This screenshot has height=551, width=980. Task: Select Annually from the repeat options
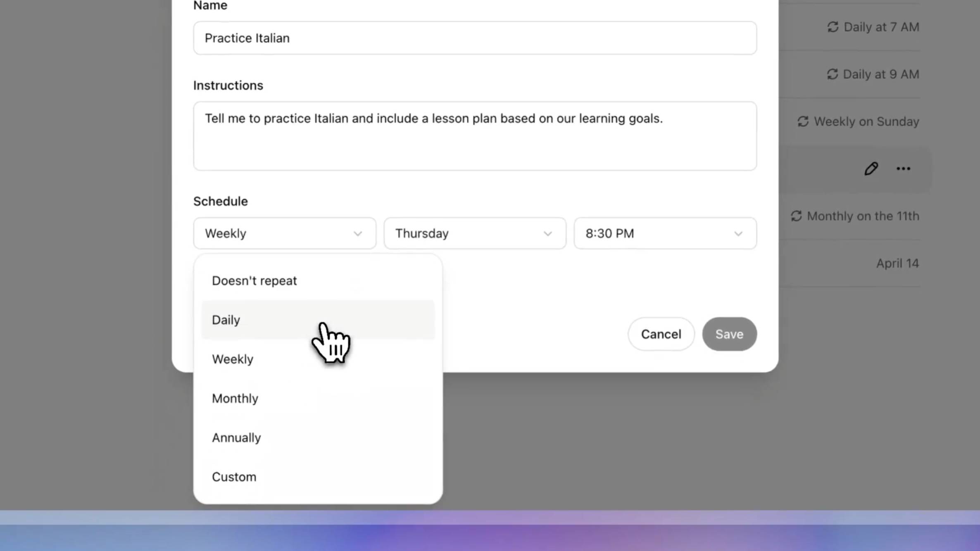[x=236, y=437]
